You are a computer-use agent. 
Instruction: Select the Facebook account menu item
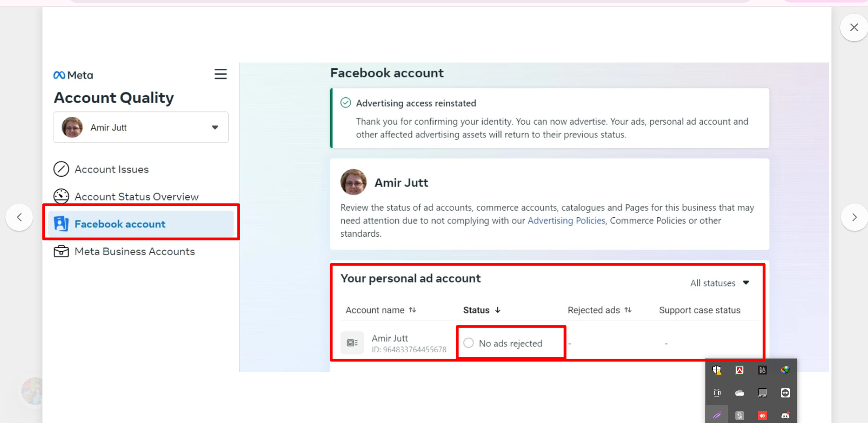[141, 224]
